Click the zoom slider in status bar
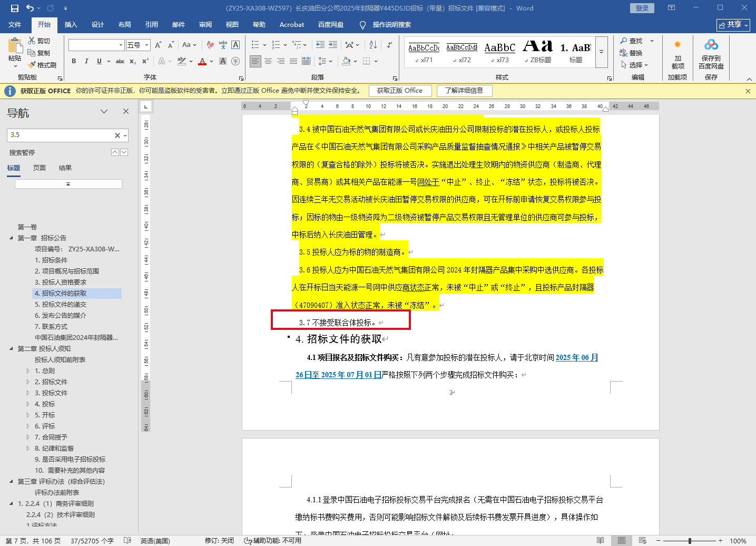Screen dimensions: 756x546 point(690,541)
